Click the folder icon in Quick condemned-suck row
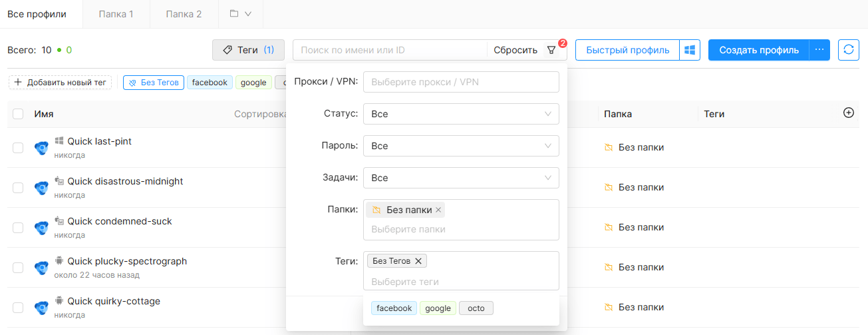 tap(609, 228)
